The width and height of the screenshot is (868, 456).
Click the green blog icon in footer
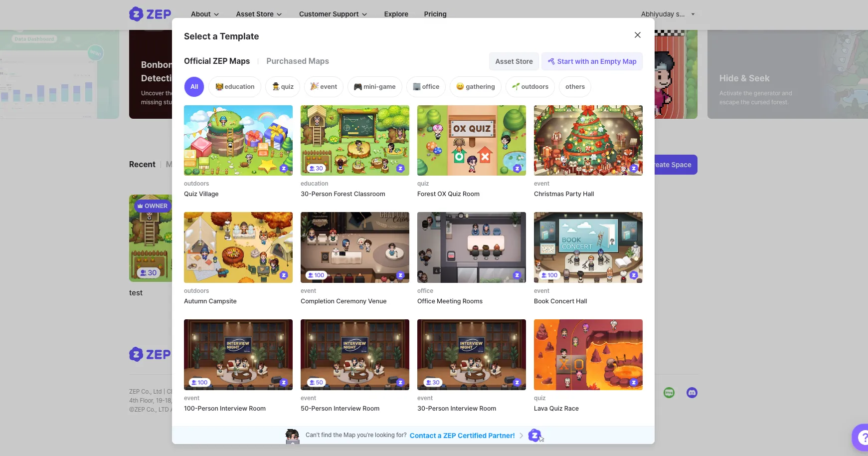669,393
